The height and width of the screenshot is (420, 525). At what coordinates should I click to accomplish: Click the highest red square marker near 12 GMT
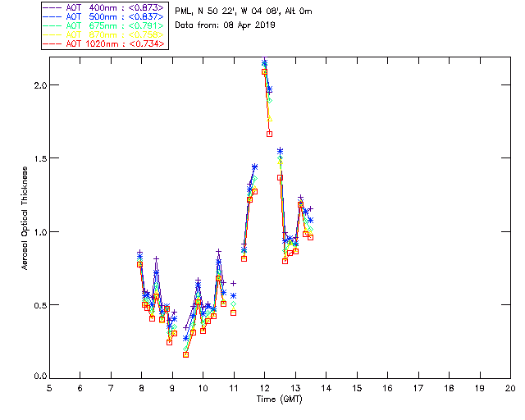[264, 72]
